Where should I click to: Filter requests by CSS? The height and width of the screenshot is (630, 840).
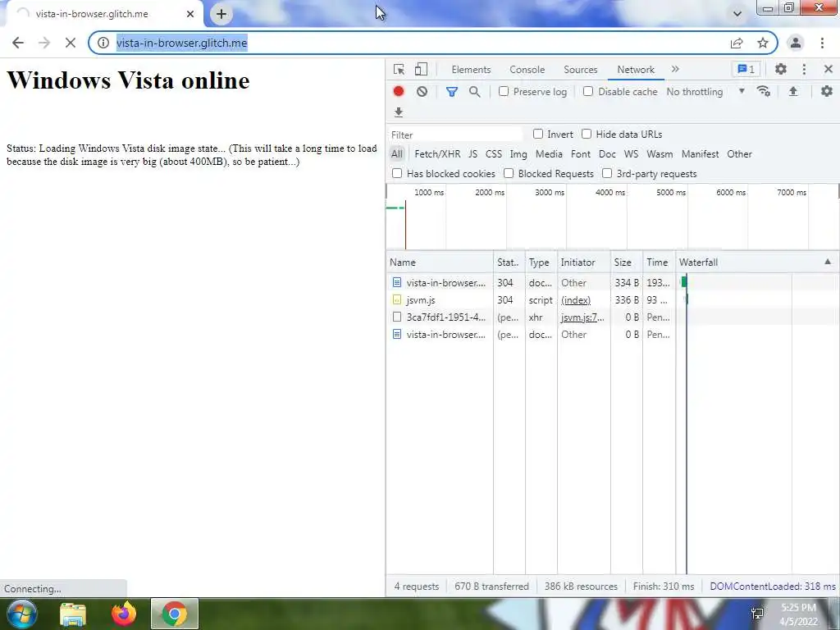tap(493, 154)
